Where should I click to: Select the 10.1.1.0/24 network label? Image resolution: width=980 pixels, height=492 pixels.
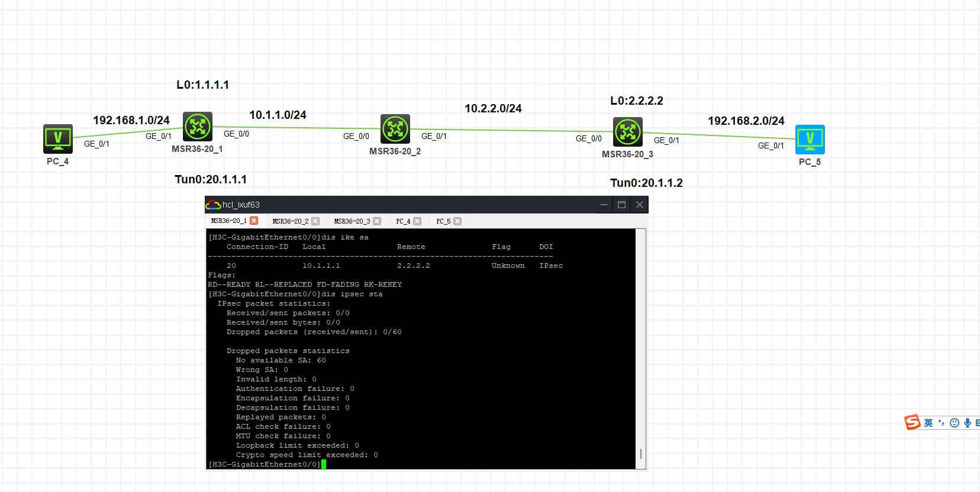(x=278, y=115)
